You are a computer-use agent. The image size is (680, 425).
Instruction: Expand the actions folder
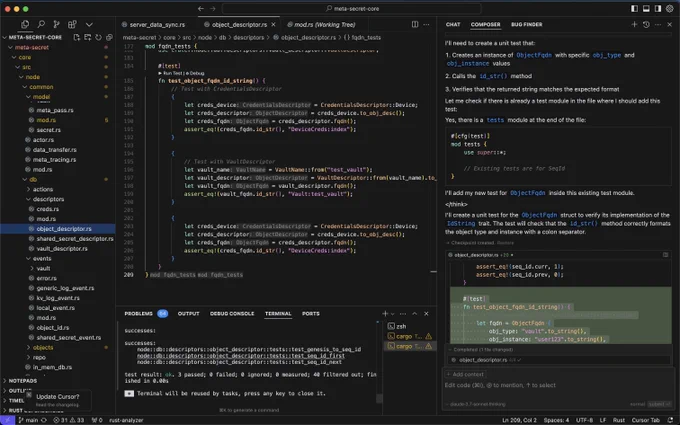(42, 189)
